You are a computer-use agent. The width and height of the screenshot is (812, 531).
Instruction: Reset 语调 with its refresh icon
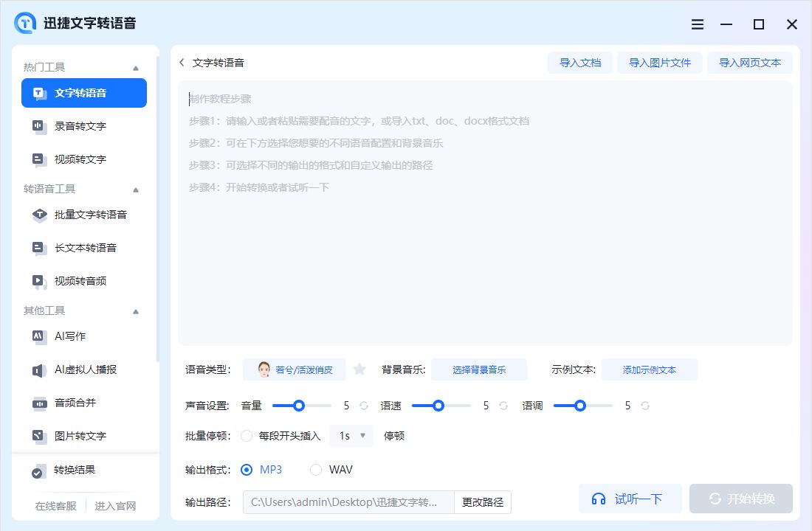pyautogui.click(x=644, y=406)
